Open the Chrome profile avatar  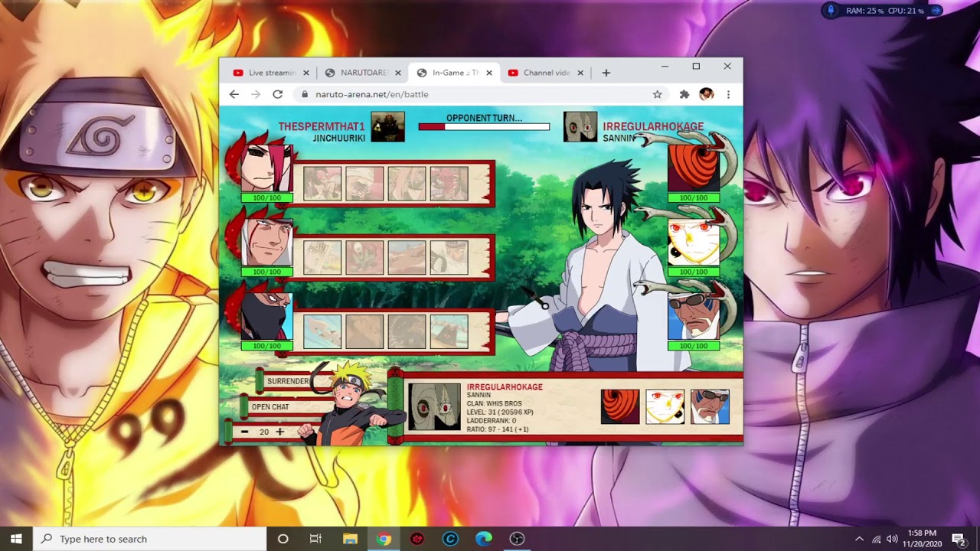[707, 94]
